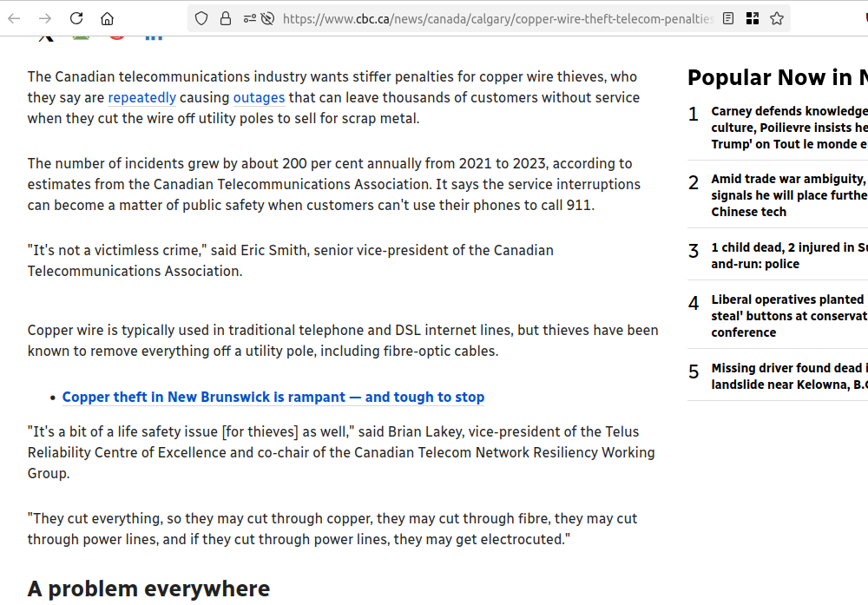Open the "1 child dead, 2 injured" story
The image size is (868, 605).
coord(789,256)
